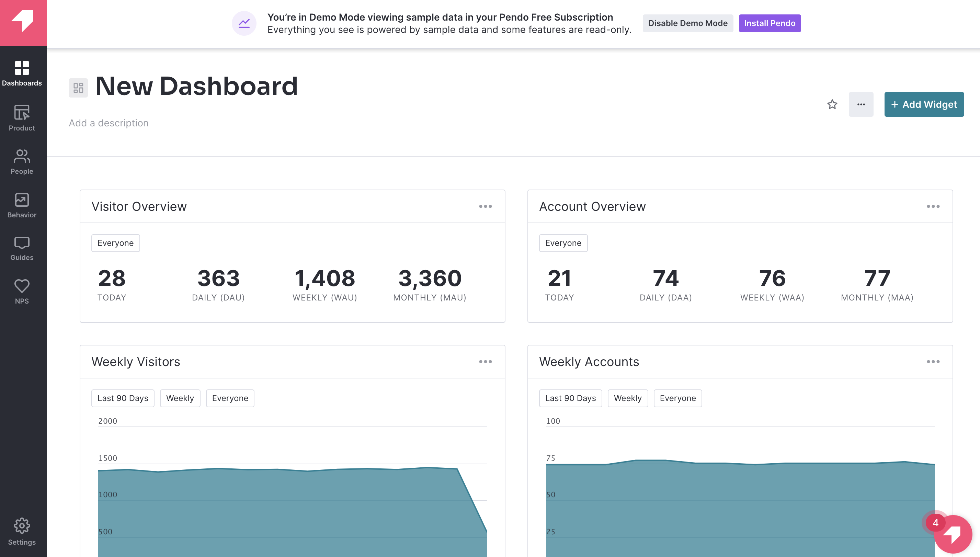Select the Last 90 Days filter tab
Image resolution: width=980 pixels, height=557 pixels.
click(123, 398)
